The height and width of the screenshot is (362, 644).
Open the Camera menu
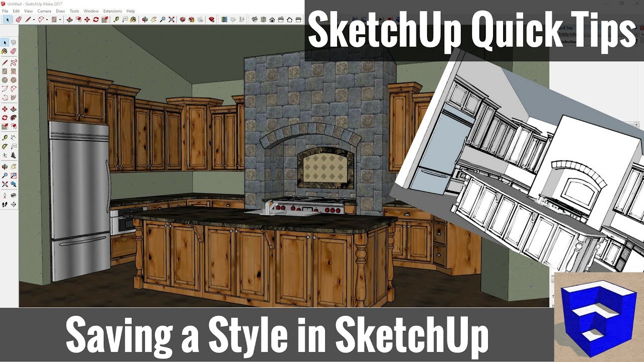click(x=44, y=11)
